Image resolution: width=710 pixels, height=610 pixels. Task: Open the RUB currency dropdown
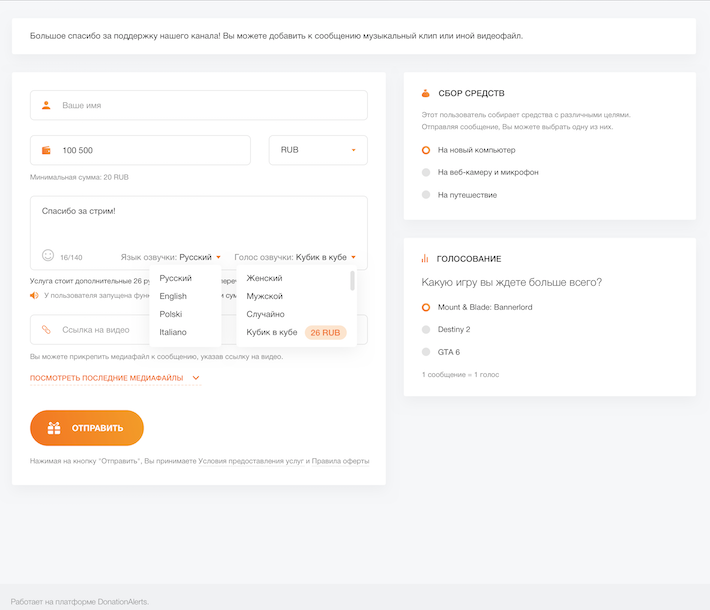coord(318,150)
